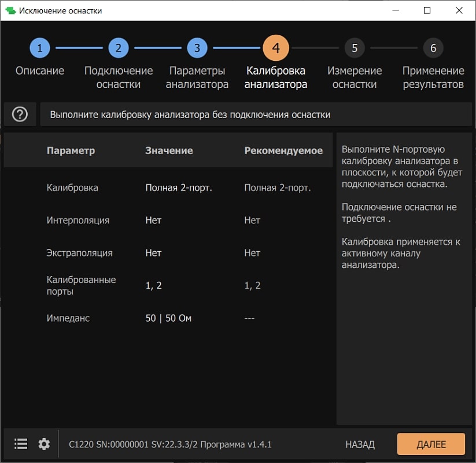The width and height of the screenshot is (476, 463).
Task: Click the application icon in title bar
Action: [10, 10]
